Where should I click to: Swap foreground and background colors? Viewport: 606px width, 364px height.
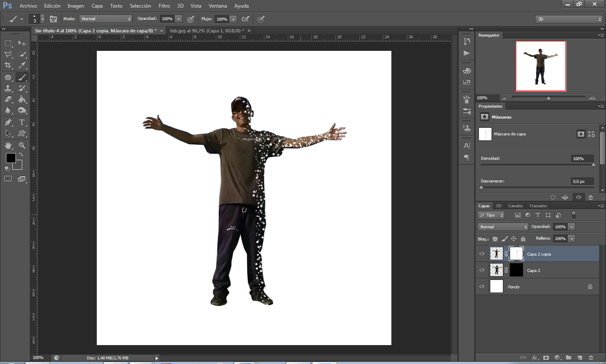point(21,155)
